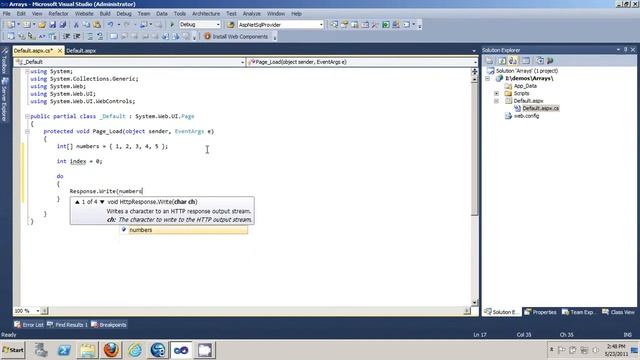
Task: Open the Page_Load member dropdown
Action: (x=362, y=62)
